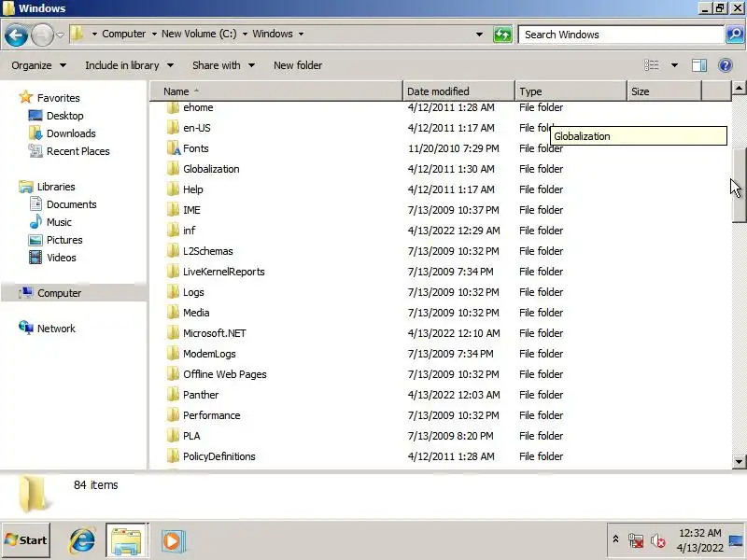Select the Fonts folder icon
Image resolution: width=747 pixels, height=560 pixels.
pos(174,148)
